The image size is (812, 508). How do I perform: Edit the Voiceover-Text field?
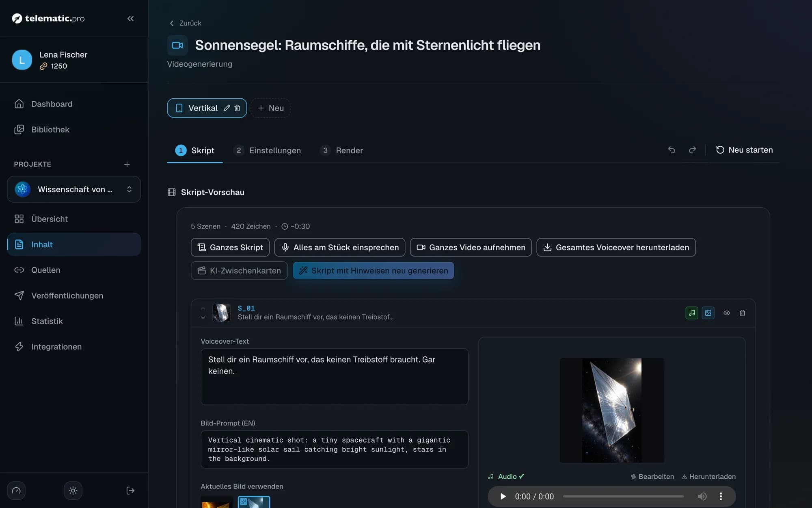tap(335, 377)
